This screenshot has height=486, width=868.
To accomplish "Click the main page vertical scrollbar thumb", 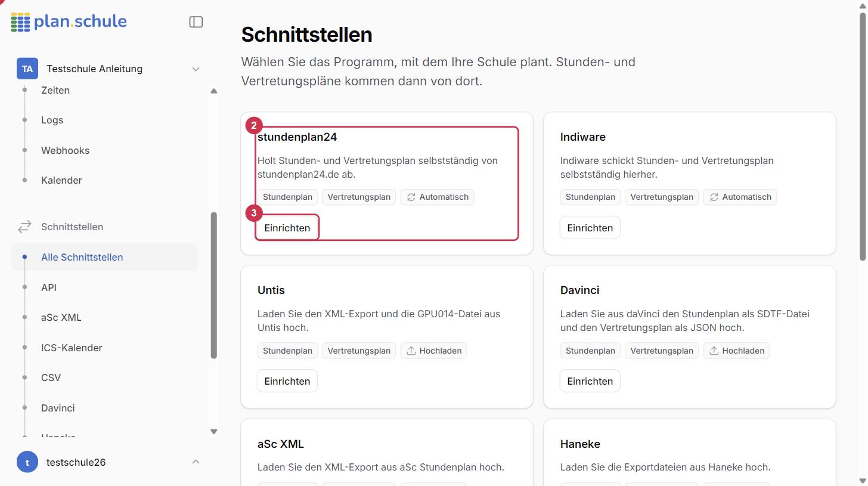I will (x=863, y=137).
